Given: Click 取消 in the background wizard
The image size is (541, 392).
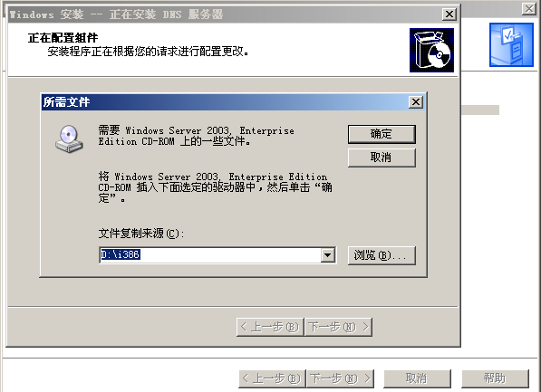Looking at the screenshot, I should tap(417, 378).
